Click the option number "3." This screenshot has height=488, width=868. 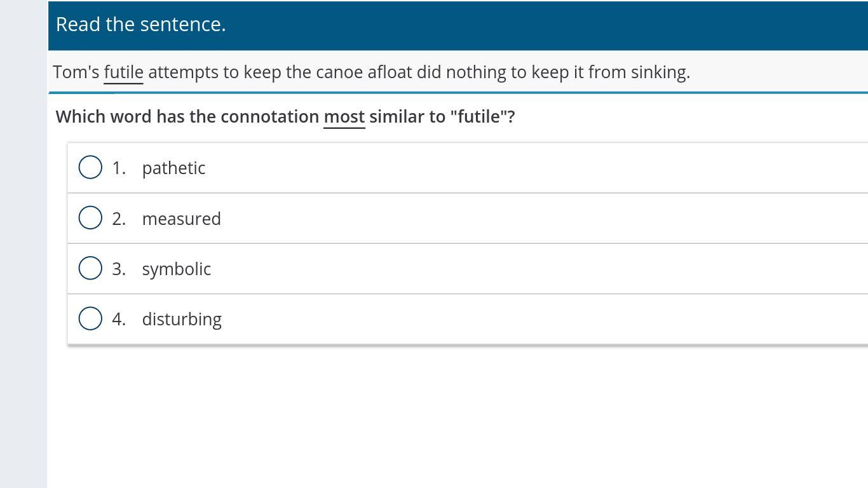(119, 269)
